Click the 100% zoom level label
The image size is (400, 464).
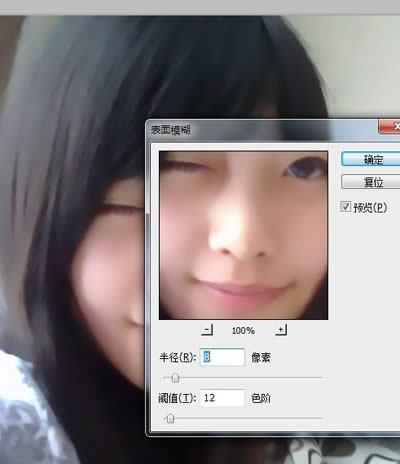point(243,331)
